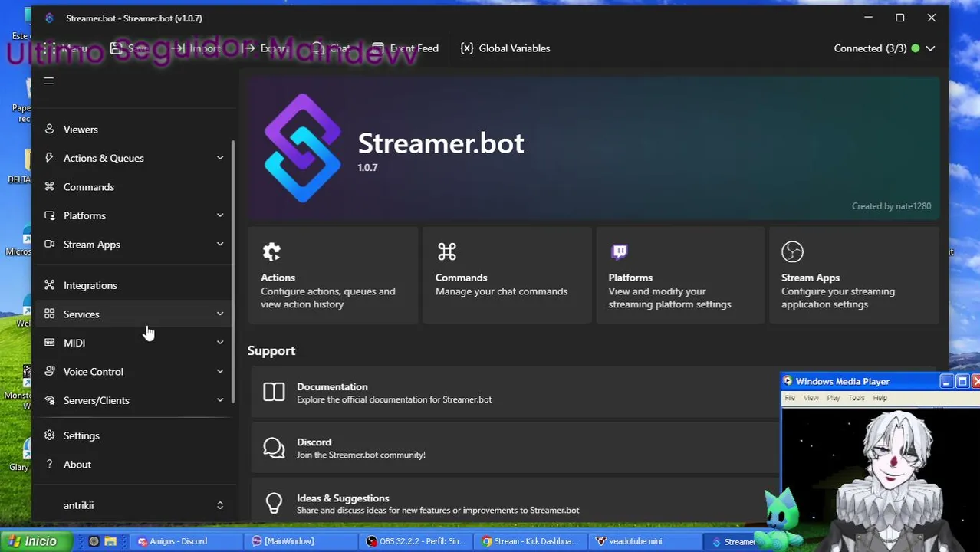
Task: Click the Voice Control icon
Action: click(x=49, y=372)
